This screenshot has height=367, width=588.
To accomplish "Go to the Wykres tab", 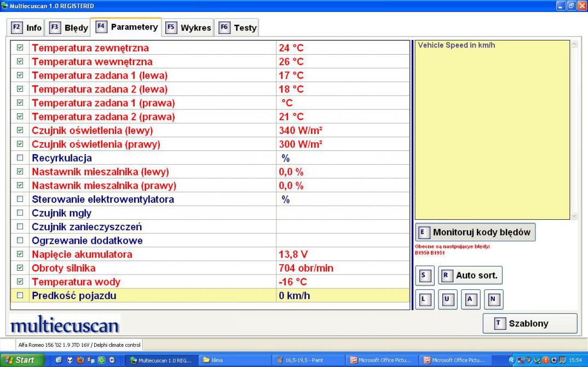I will pyautogui.click(x=189, y=27).
